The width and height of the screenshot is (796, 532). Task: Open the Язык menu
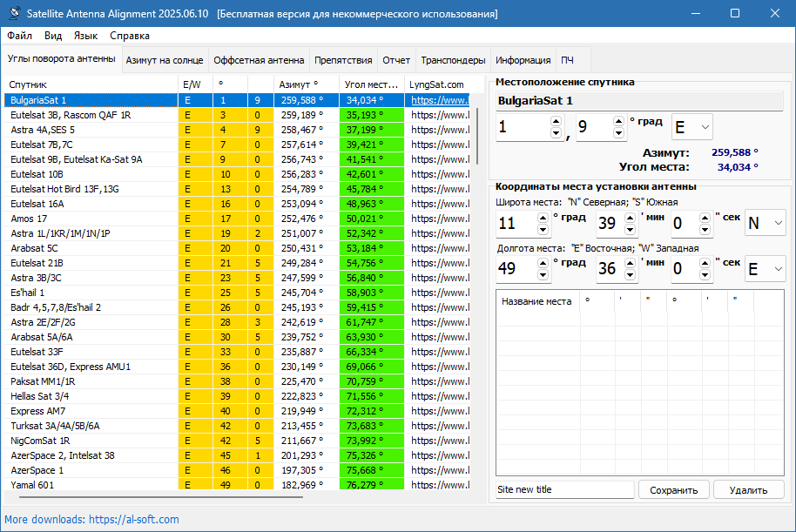tap(86, 36)
